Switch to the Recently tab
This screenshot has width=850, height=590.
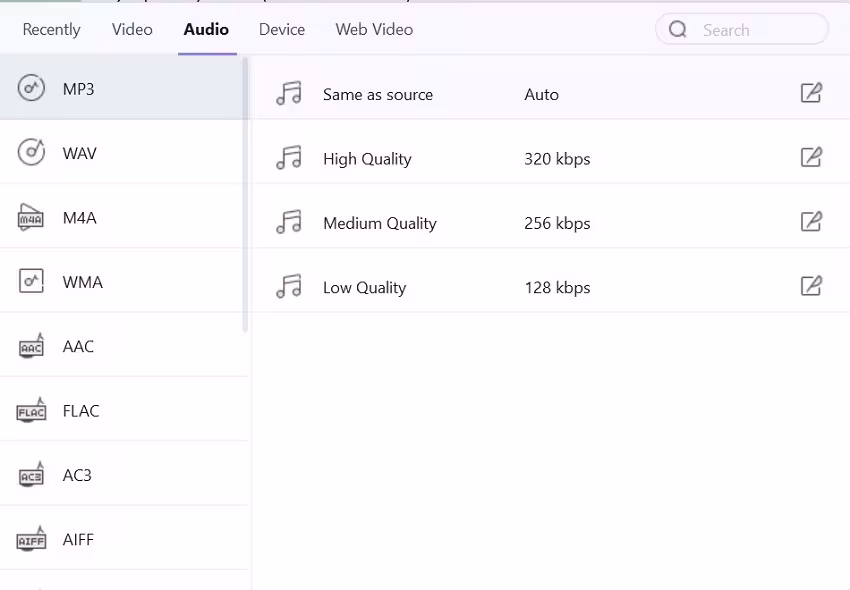51,30
